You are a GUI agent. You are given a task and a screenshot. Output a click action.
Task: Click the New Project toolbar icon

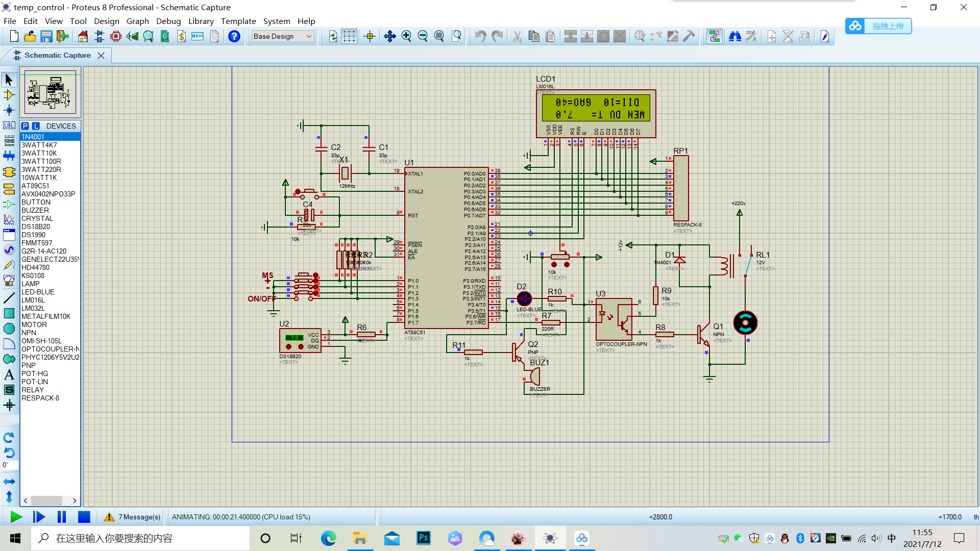click(14, 36)
